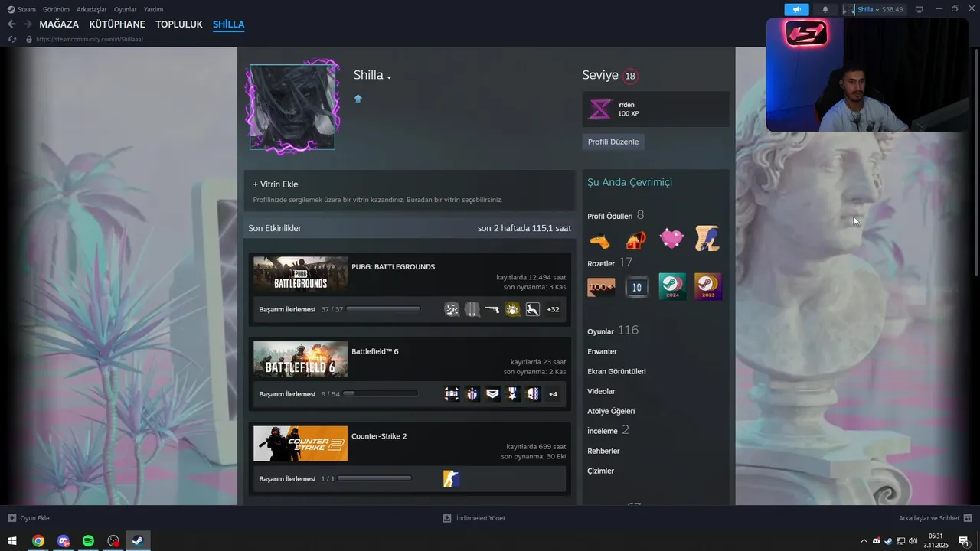The height and width of the screenshot is (551, 980).
Task: Switch to the TOPLULUK tab
Action: pos(179,24)
